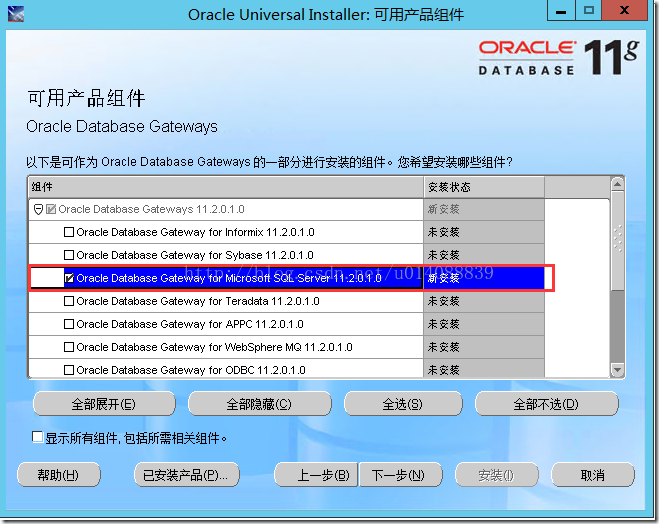Check Gateway for APPC 11.2.0.1.0

click(69, 324)
